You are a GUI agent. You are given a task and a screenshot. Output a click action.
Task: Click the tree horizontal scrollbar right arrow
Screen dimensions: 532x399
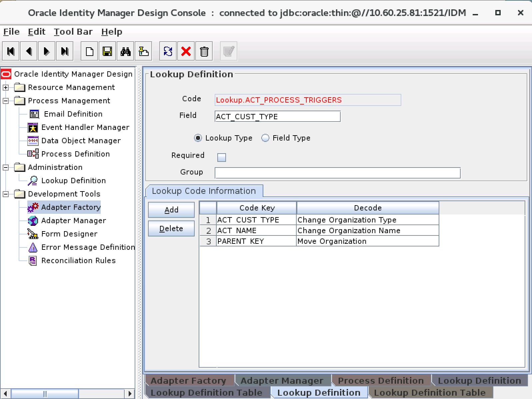(x=130, y=394)
